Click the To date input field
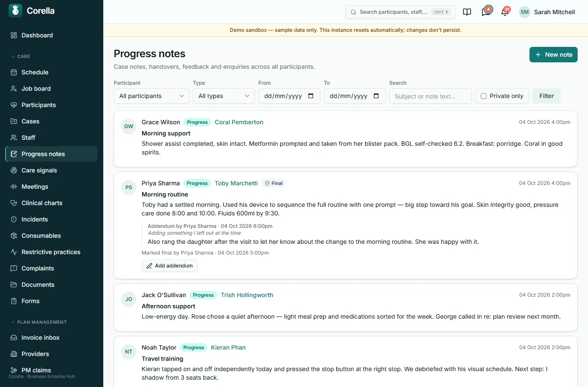 355,96
